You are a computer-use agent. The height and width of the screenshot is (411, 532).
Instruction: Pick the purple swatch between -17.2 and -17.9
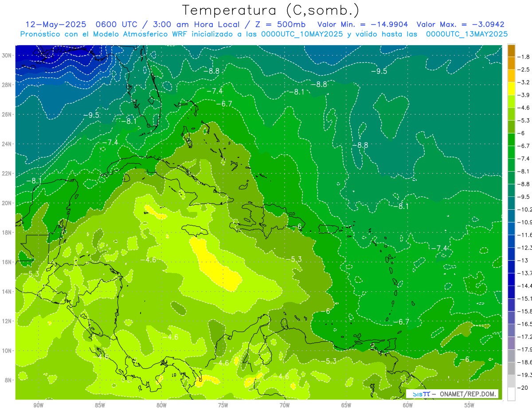pos(511,343)
